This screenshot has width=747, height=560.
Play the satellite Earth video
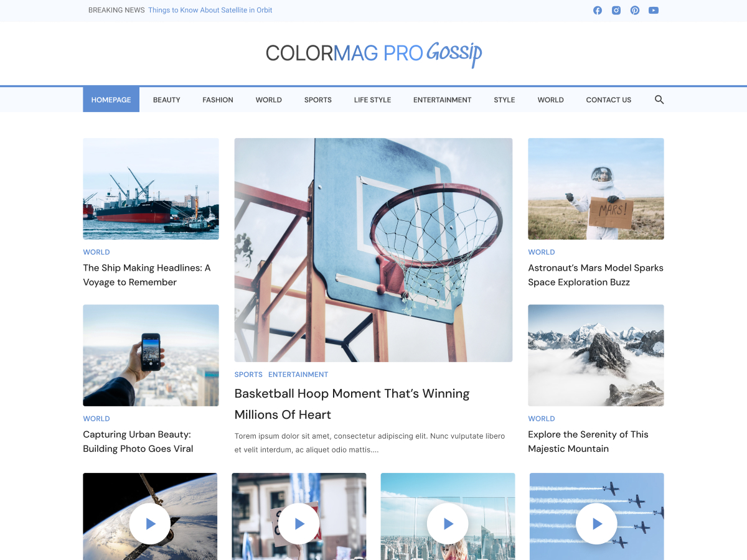coord(150,524)
